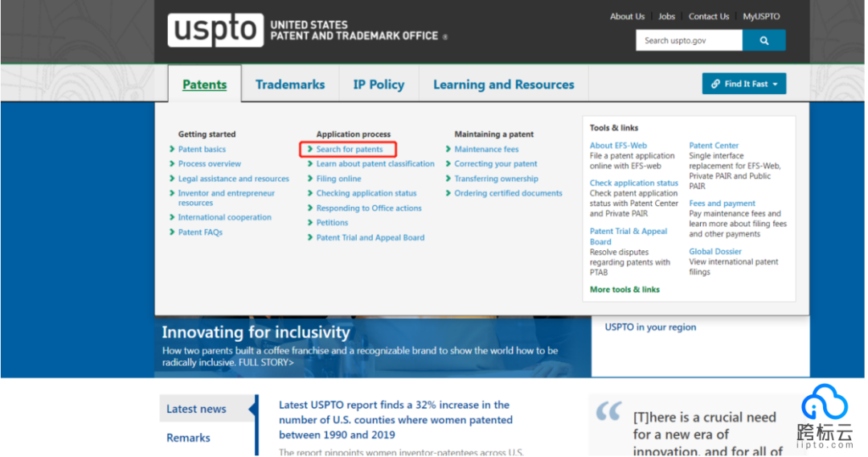Open the Jobs link
The height and width of the screenshot is (457, 868).
tap(666, 17)
